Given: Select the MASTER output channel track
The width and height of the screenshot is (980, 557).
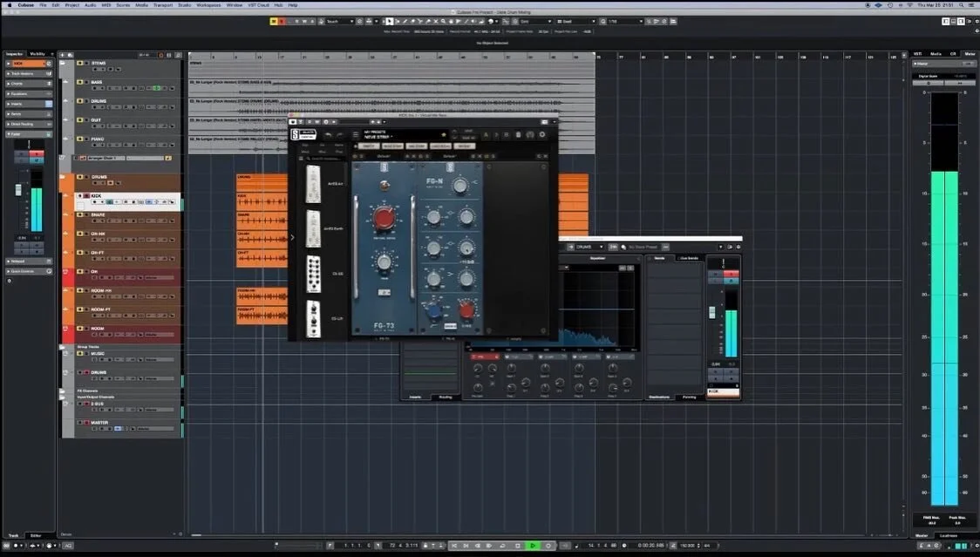Looking at the screenshot, I should click(x=99, y=423).
